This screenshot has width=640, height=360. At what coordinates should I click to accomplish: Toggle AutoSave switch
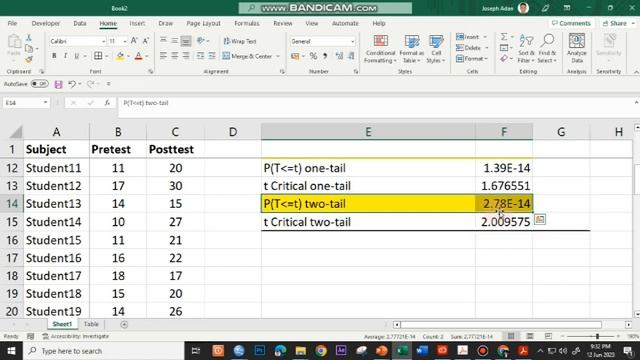pyautogui.click(x=40, y=84)
